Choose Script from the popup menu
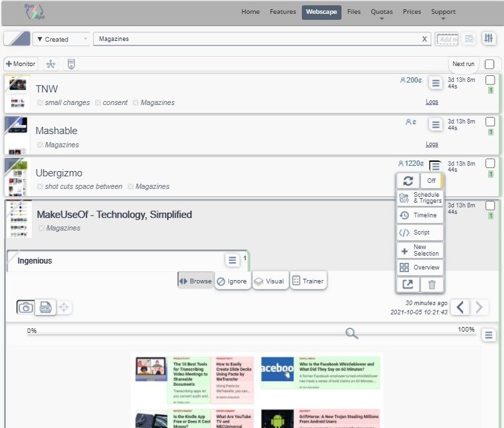The height and width of the screenshot is (428, 504). (420, 232)
